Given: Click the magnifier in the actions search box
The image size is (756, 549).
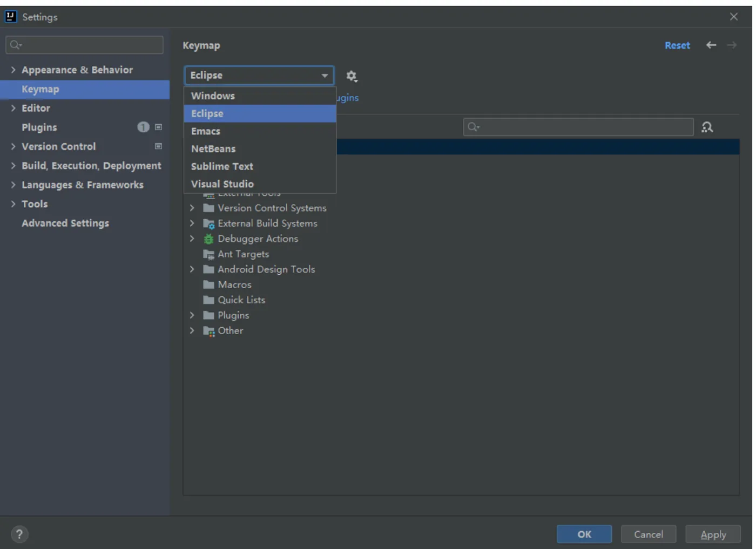Looking at the screenshot, I should point(473,127).
